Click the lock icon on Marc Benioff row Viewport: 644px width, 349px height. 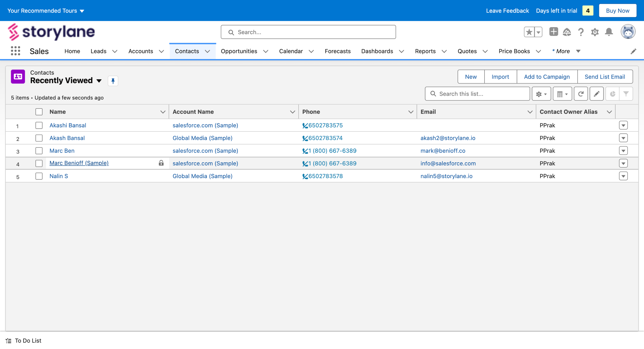point(161,163)
